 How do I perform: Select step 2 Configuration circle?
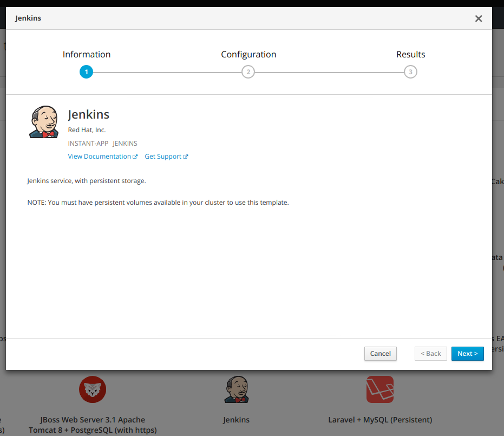[248, 71]
